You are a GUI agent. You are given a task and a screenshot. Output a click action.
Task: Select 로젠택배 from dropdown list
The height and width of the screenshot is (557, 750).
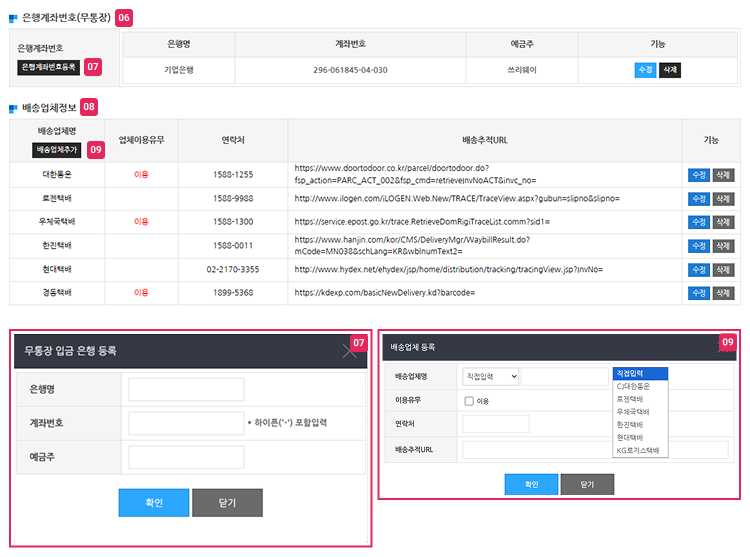tap(640, 399)
